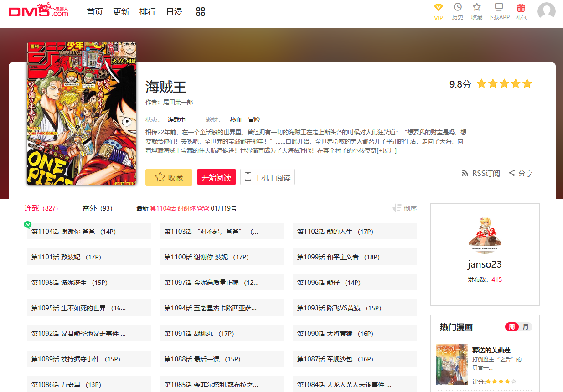
Task: Select the 番外 (93) tab
Action: (x=97, y=208)
